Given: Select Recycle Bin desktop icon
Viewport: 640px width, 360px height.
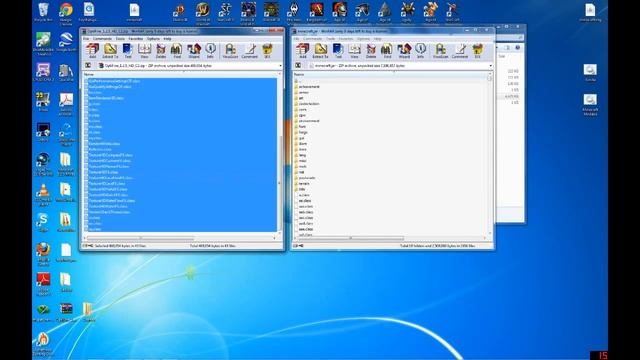Looking at the screenshot, I should pos(43,12).
